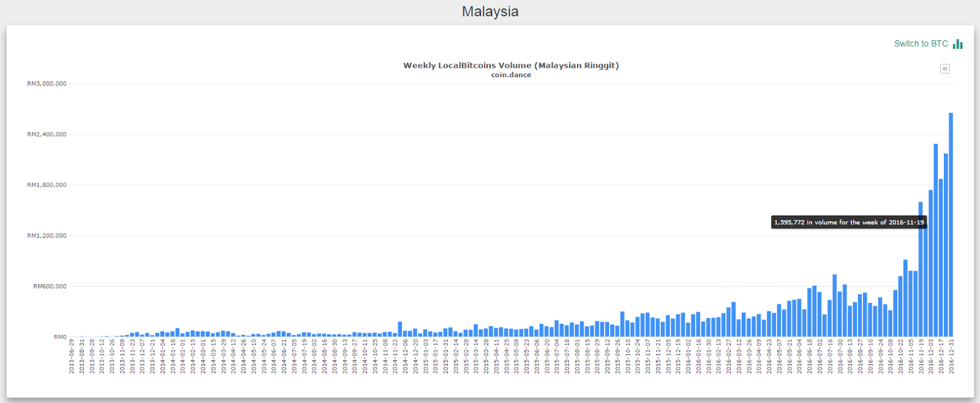Click the 2016-12-31 date label
The height and width of the screenshot is (403, 980).
[951, 356]
